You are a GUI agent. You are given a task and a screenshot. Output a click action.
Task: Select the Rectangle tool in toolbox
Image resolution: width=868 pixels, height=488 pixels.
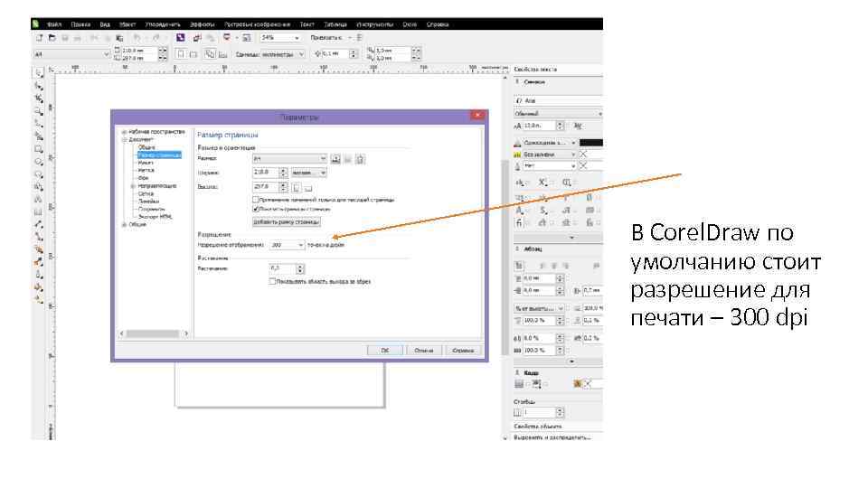39,149
